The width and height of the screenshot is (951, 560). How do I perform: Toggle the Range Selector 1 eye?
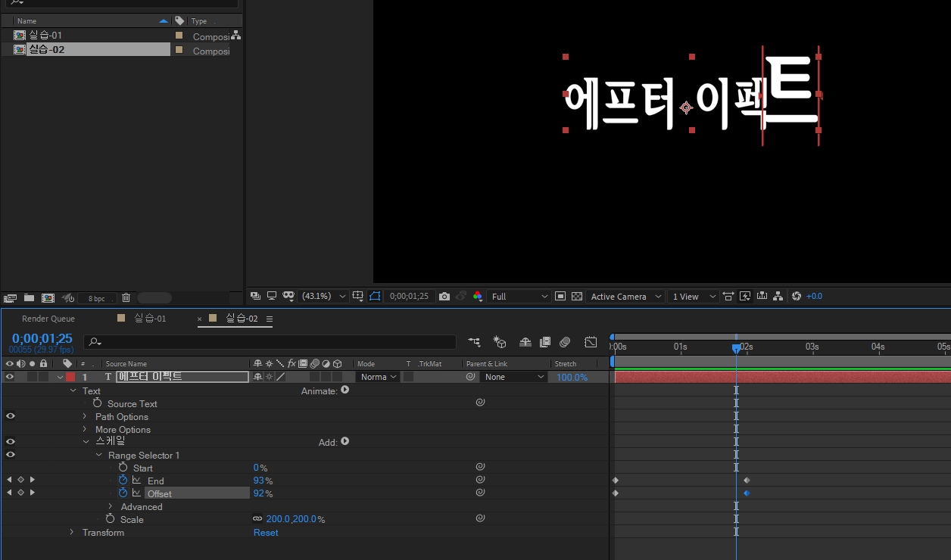tap(10, 454)
